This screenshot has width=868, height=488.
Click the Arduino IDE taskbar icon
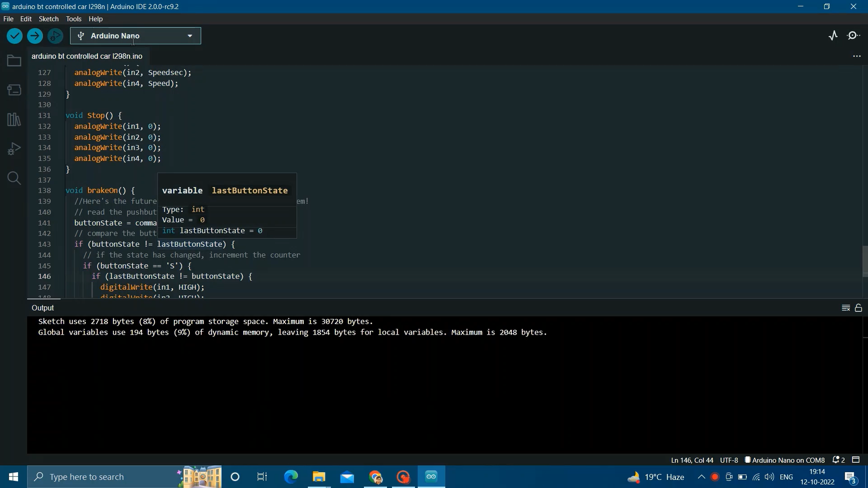[432, 477]
